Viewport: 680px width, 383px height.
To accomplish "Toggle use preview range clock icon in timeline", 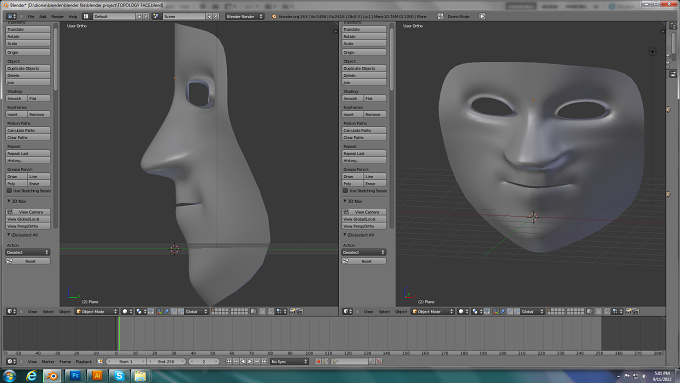I will point(100,361).
